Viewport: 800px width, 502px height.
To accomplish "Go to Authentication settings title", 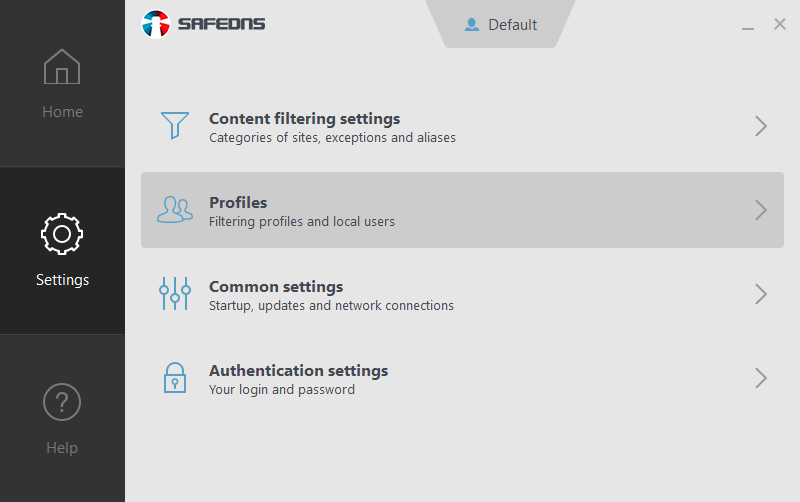I will [x=298, y=371].
